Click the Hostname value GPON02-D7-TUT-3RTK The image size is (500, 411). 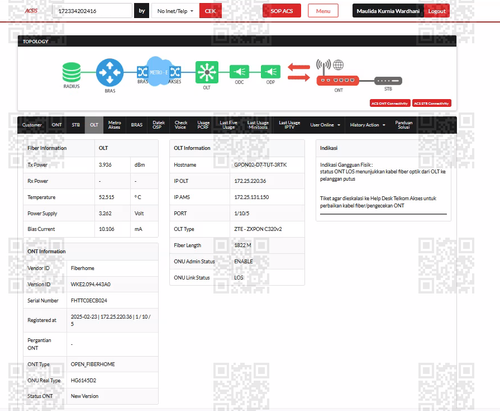(260, 165)
